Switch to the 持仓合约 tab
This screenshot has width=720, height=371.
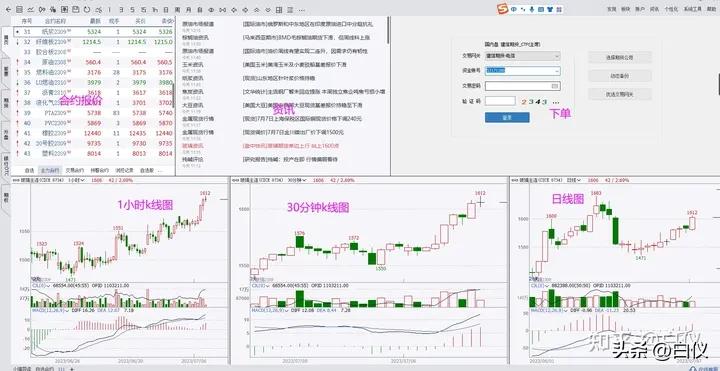100,170
